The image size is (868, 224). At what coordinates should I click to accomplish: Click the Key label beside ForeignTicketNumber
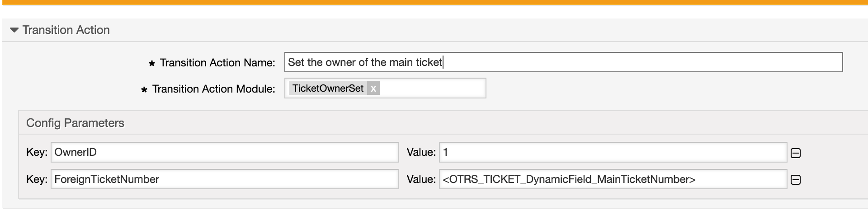click(37, 179)
